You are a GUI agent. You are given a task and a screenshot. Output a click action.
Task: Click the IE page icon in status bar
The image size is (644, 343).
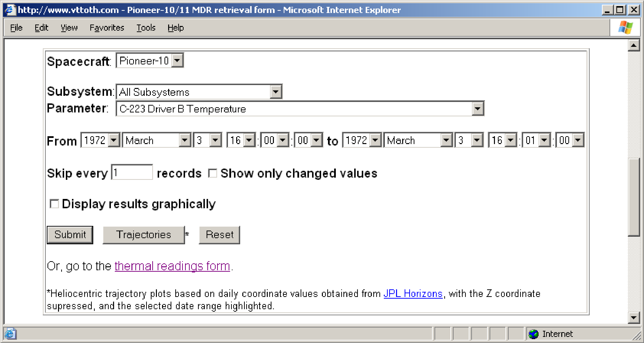point(11,334)
